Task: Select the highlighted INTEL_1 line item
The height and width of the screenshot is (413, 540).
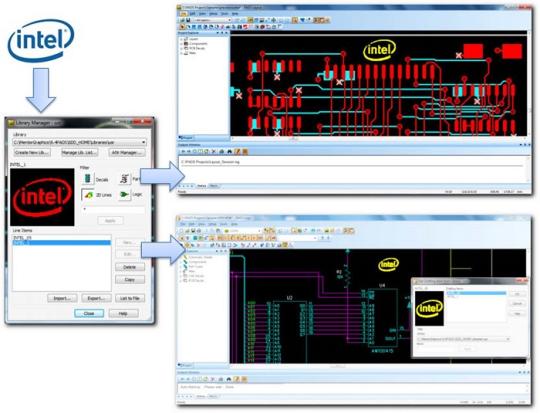Action: click(x=62, y=242)
